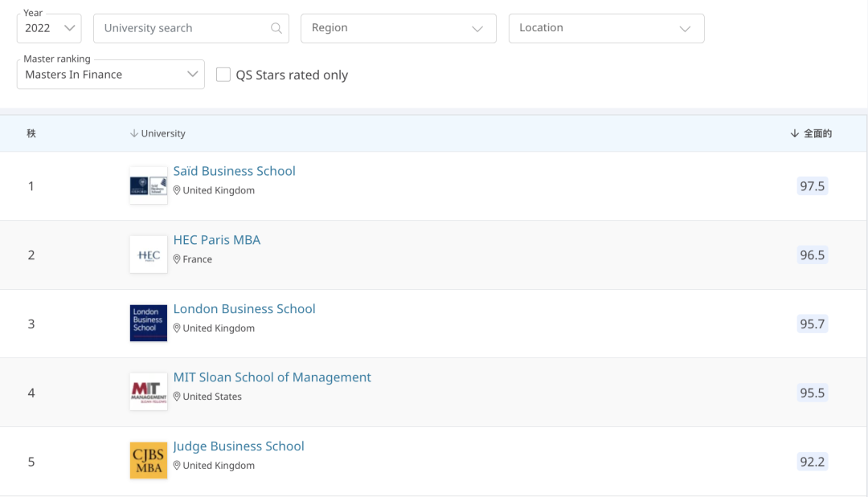The height and width of the screenshot is (497, 868).
Task: Click location pin beside France
Action: click(177, 259)
